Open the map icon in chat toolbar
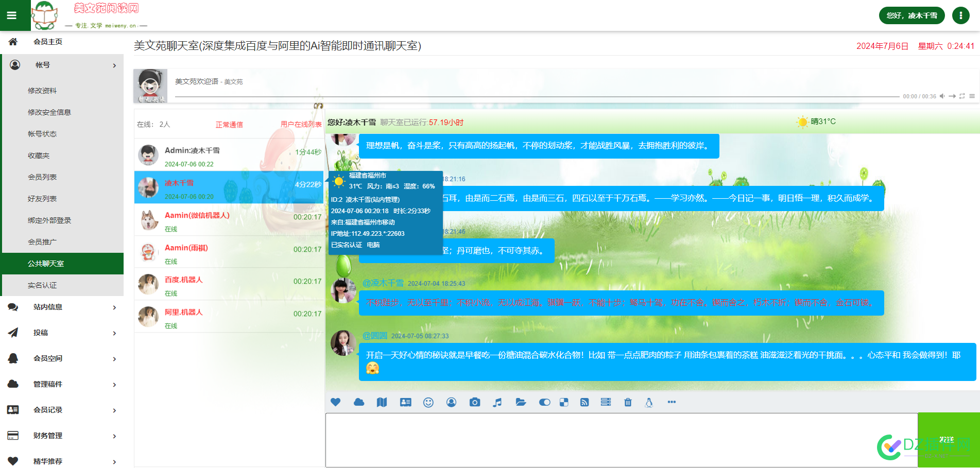Screen dimensions: 980x468 382,402
